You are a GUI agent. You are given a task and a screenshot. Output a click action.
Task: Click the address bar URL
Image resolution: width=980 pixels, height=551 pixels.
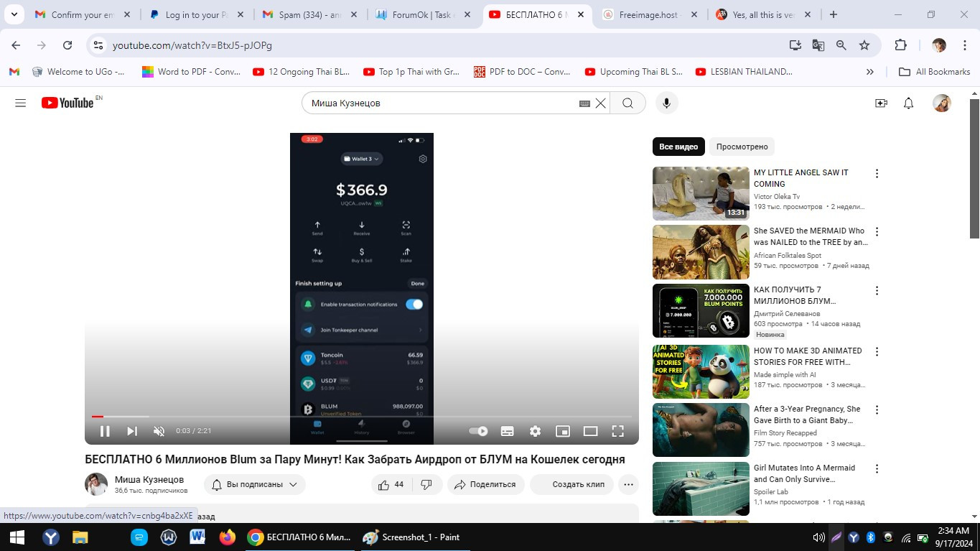[192, 45]
